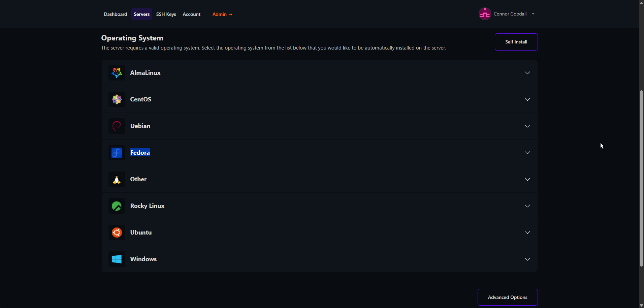
Task: Click the page vertical scrollbar thumb
Action: click(x=641, y=178)
